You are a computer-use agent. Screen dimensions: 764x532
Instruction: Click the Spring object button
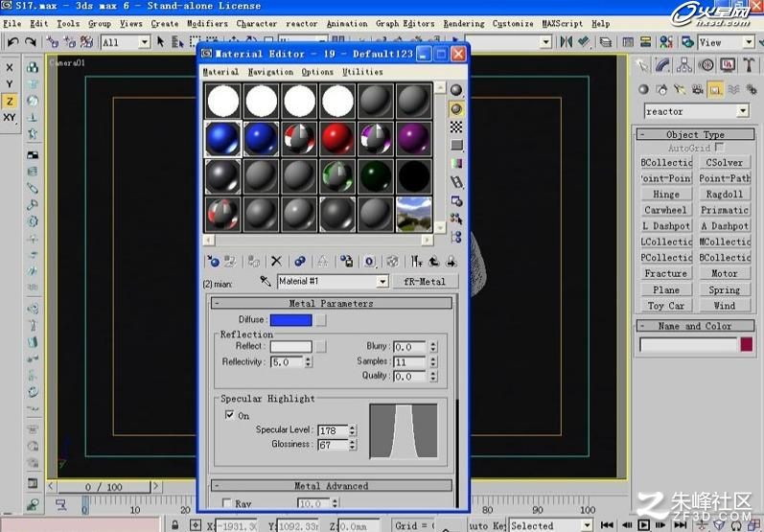725,289
